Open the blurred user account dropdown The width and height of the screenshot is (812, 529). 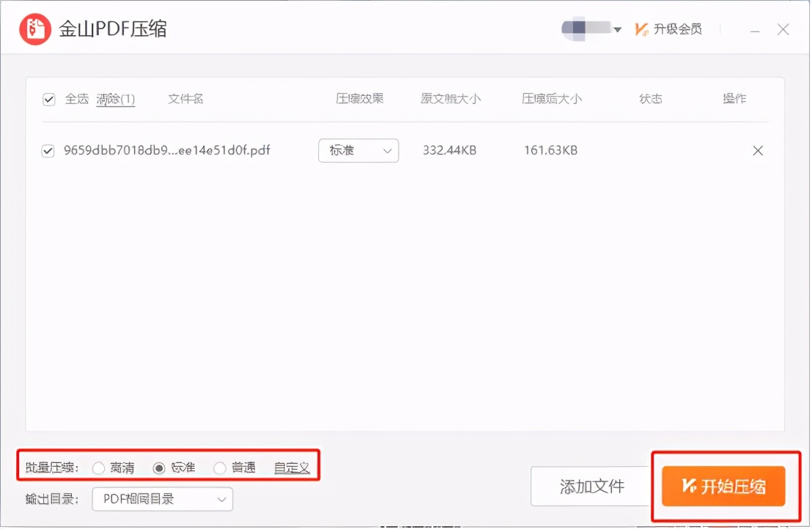pyautogui.click(x=591, y=29)
